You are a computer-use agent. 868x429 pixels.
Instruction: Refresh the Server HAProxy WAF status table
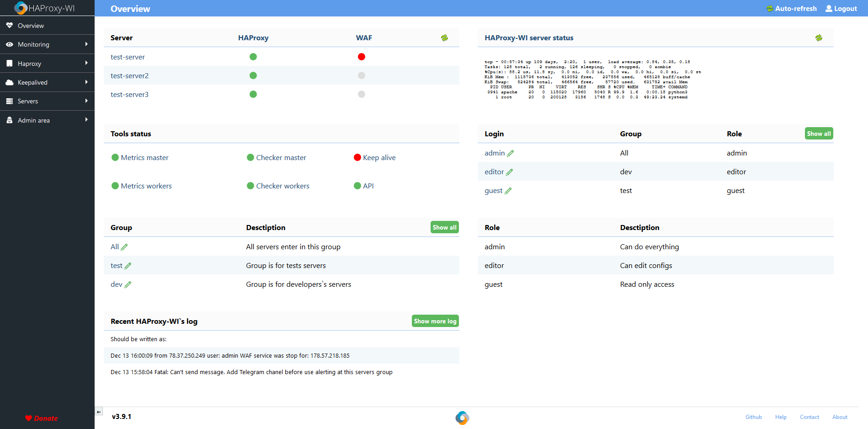(x=444, y=38)
